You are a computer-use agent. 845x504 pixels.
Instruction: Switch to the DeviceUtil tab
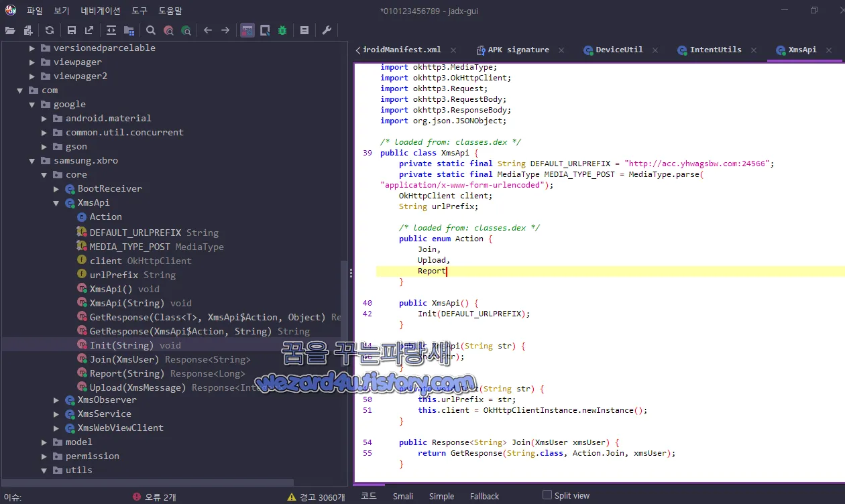[x=619, y=50]
